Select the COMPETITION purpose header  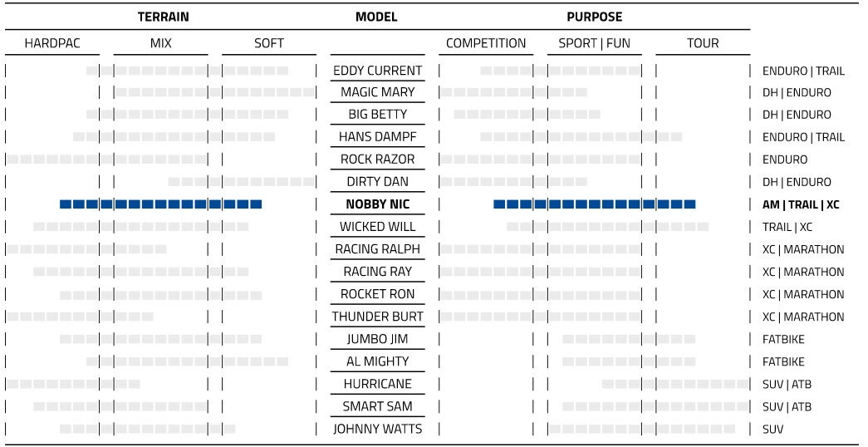(486, 43)
